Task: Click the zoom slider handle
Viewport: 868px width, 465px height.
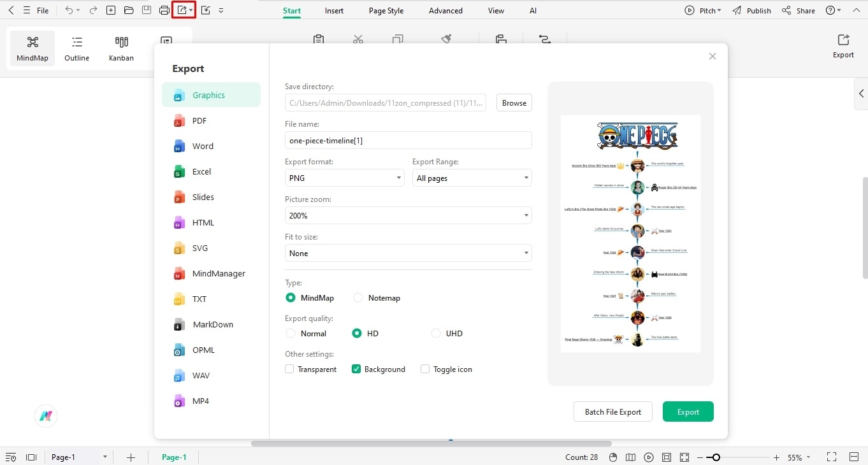Action: click(x=716, y=457)
